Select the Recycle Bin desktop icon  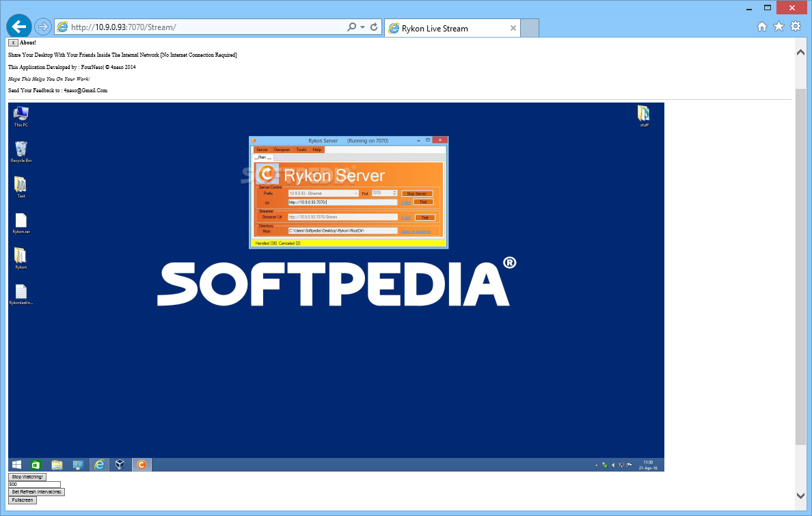(x=21, y=152)
